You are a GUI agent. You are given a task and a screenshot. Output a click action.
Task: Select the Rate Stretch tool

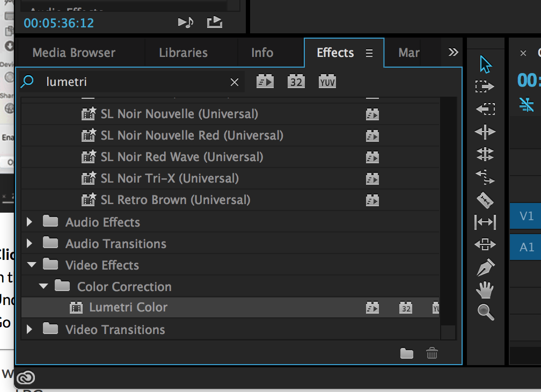(x=485, y=177)
